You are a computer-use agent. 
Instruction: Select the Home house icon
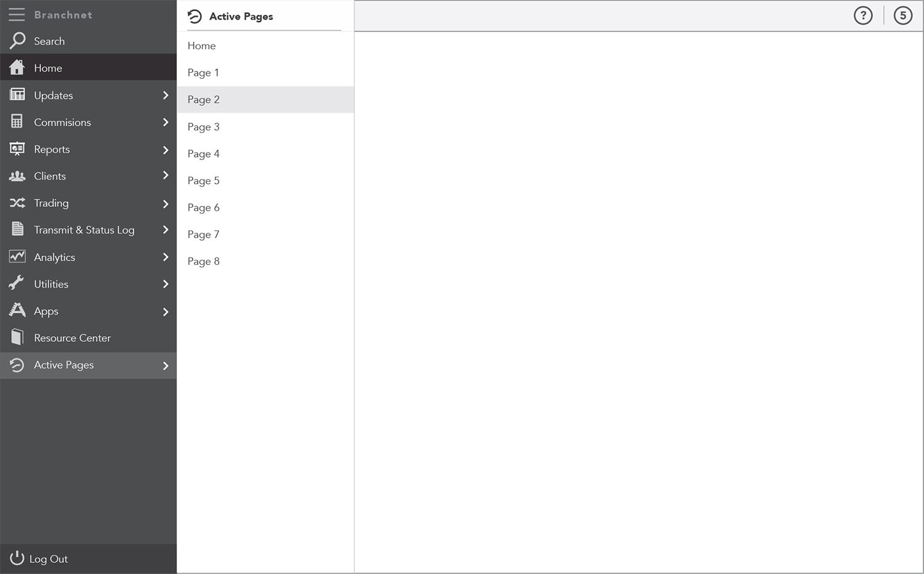17,67
